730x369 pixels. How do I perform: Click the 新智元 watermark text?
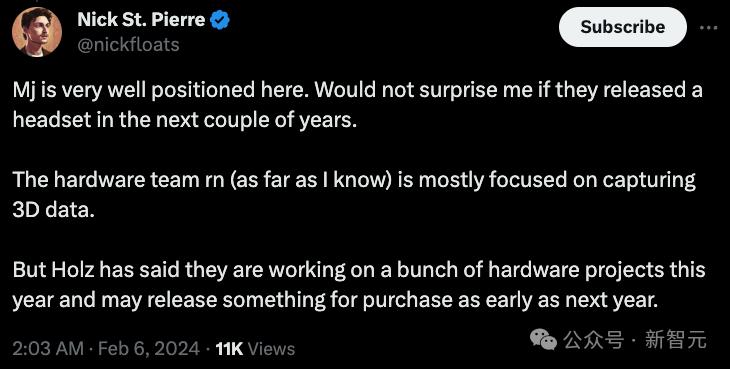[x=676, y=340]
